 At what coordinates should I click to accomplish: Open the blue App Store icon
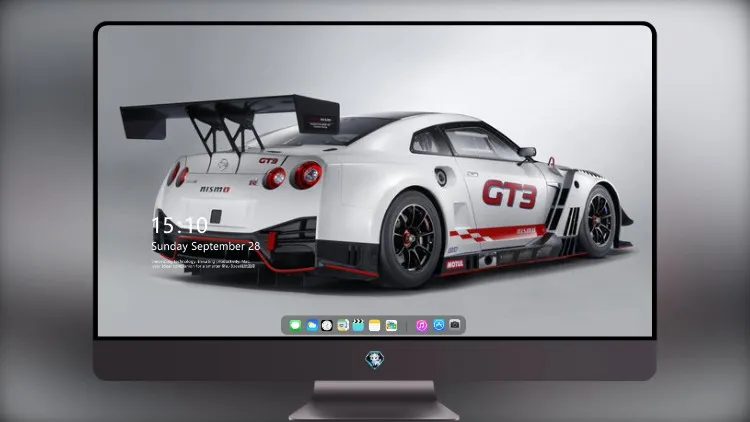tap(439, 325)
